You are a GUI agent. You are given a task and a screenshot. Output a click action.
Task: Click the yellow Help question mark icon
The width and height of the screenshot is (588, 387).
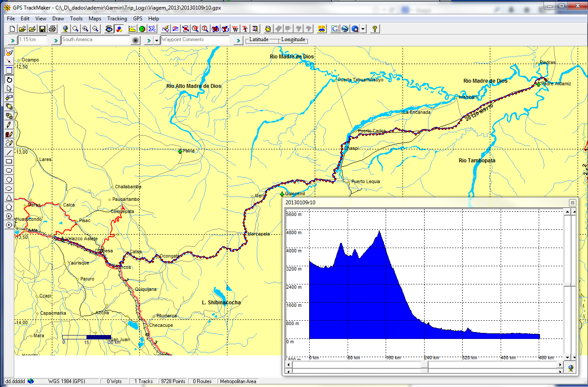click(375, 29)
